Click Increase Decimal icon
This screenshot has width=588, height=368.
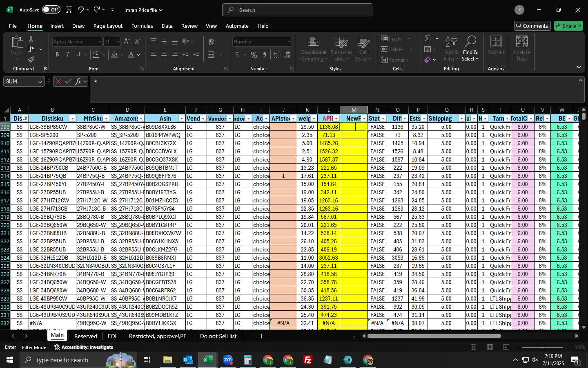click(276, 55)
